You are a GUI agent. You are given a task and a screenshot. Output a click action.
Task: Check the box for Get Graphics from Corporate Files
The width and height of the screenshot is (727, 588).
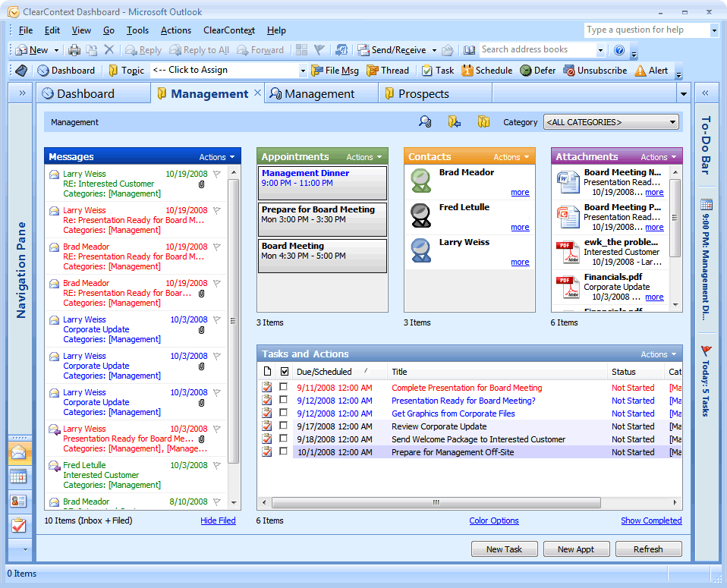[283, 412]
